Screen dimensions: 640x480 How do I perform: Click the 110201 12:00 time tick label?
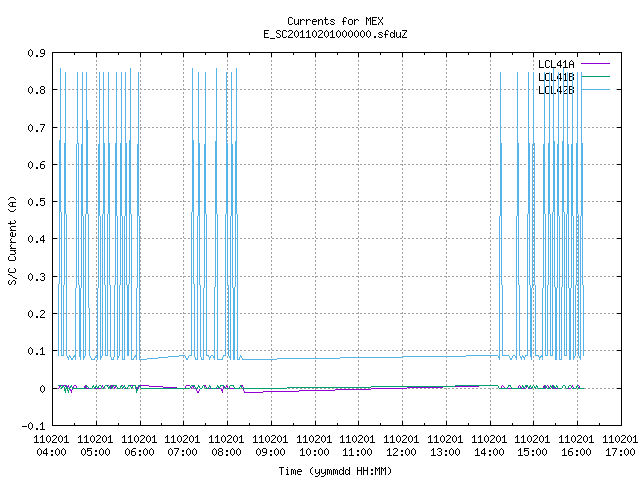(401, 446)
